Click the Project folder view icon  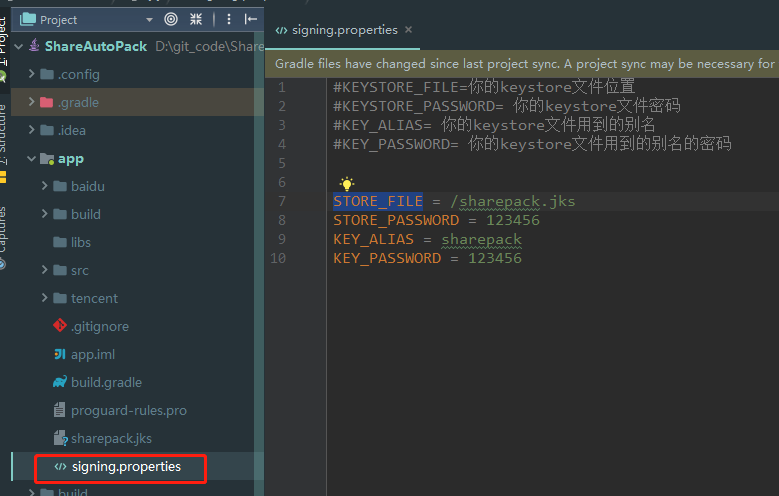[x=27, y=19]
